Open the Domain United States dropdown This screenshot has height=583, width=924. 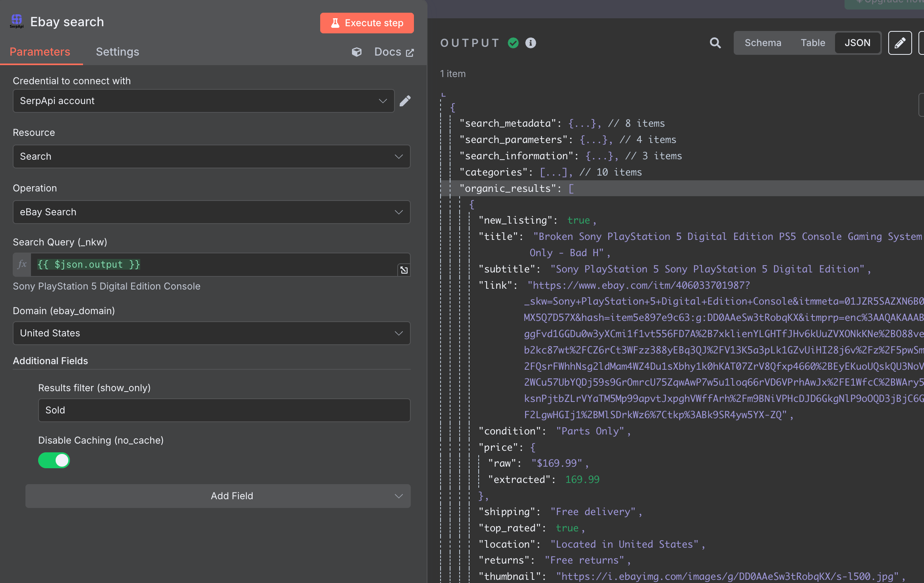tap(211, 333)
